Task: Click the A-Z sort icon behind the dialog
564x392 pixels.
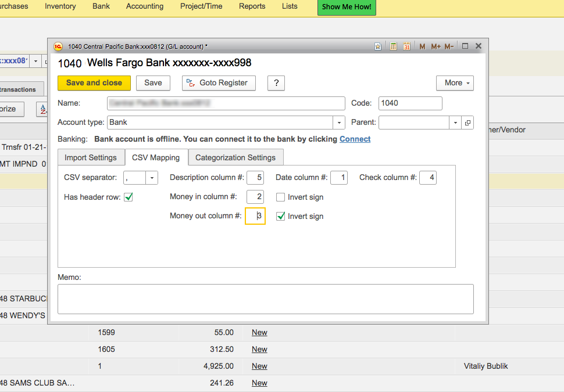Action: coord(42,109)
